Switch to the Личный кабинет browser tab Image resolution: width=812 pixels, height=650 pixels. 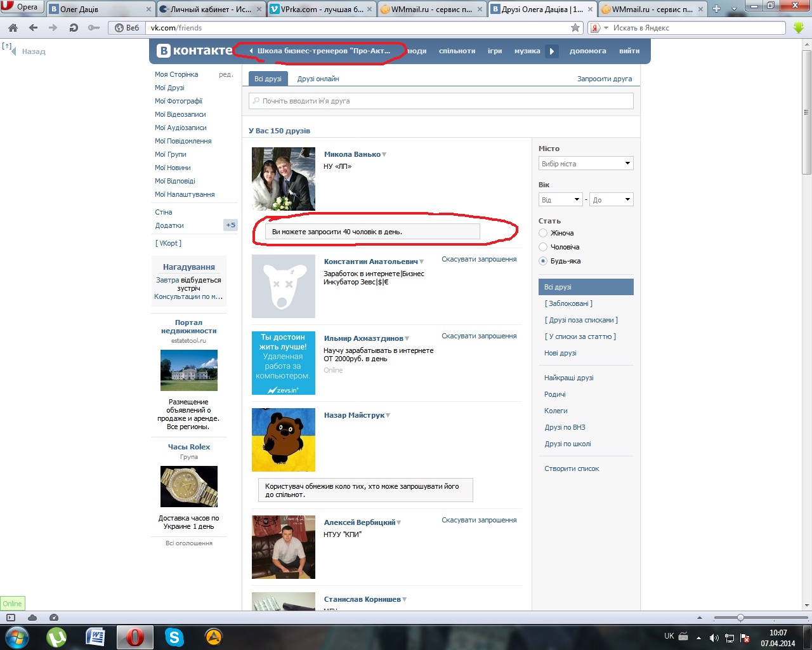click(211, 9)
